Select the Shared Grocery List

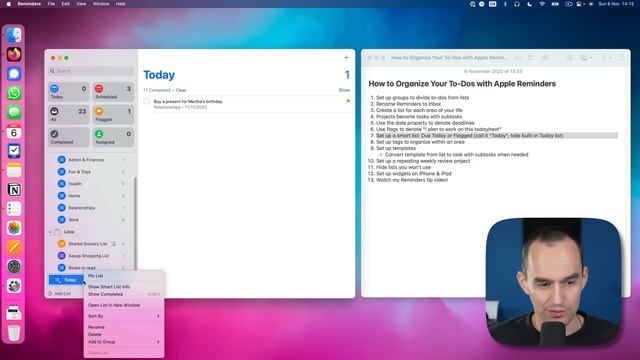[91, 244]
